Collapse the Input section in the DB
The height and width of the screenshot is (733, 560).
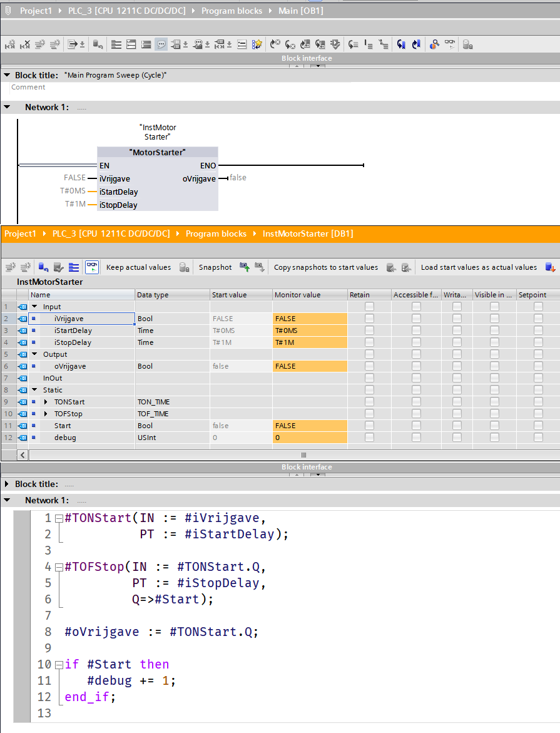(x=34, y=307)
